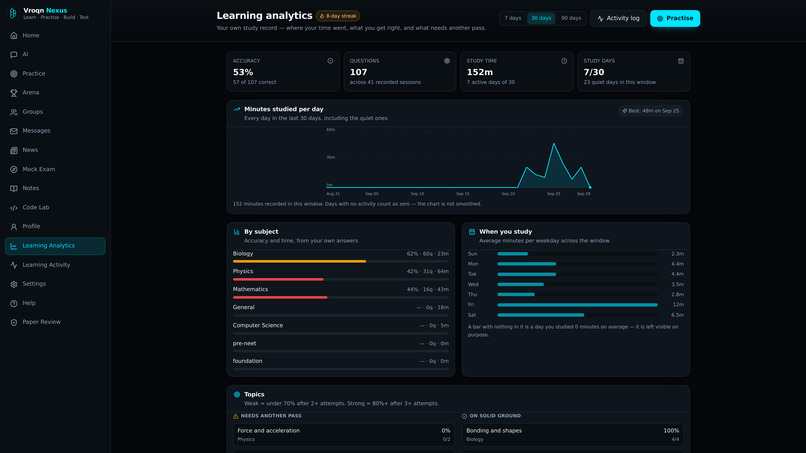Open the Arena trophy icon
This screenshot has height=453, width=806.
14,93
